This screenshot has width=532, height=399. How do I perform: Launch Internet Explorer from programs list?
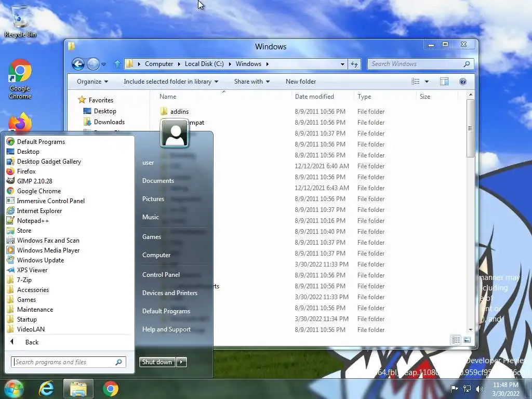(34, 211)
